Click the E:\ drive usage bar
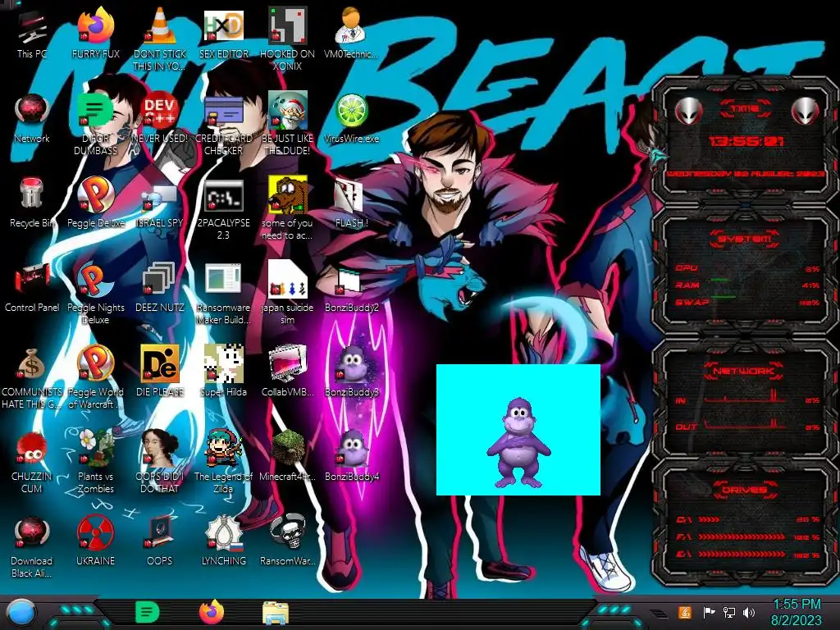This screenshot has height=630, width=840. click(742, 554)
